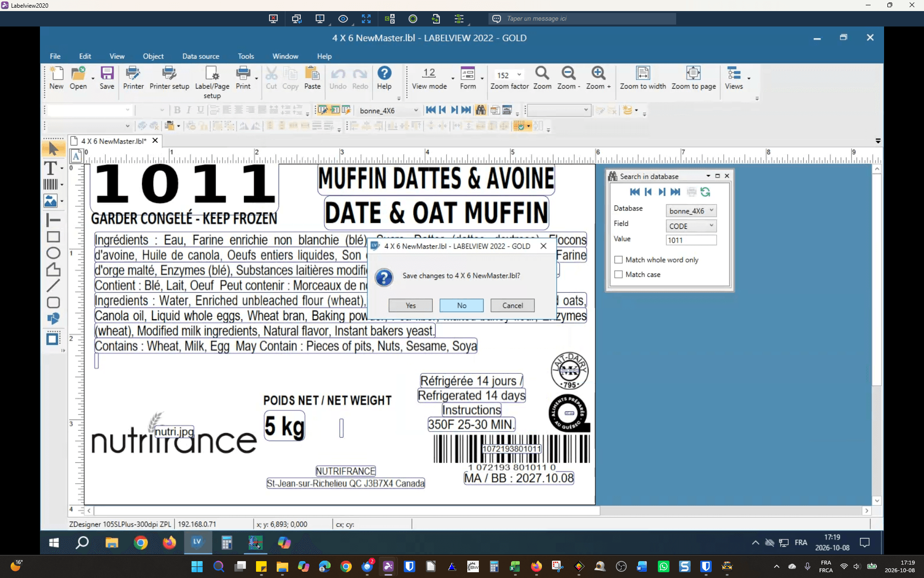Open the Field dropdown showing CODE
This screenshot has height=578, width=924.
click(x=691, y=226)
